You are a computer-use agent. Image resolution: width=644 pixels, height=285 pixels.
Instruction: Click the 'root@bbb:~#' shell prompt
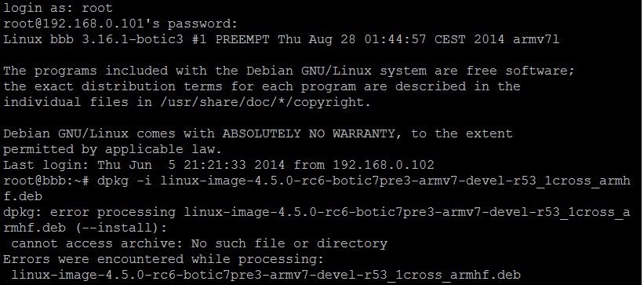(x=46, y=181)
